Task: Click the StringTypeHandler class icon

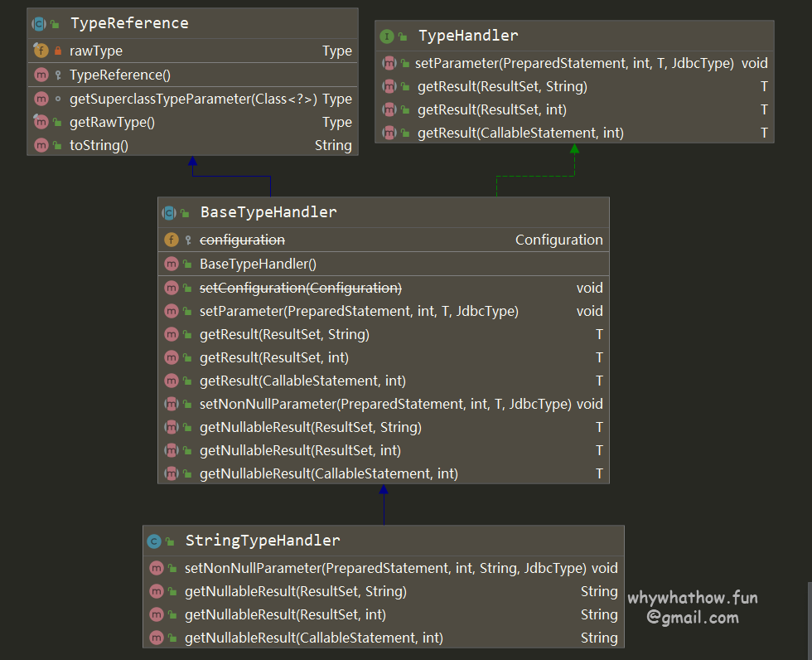Action: tap(153, 541)
